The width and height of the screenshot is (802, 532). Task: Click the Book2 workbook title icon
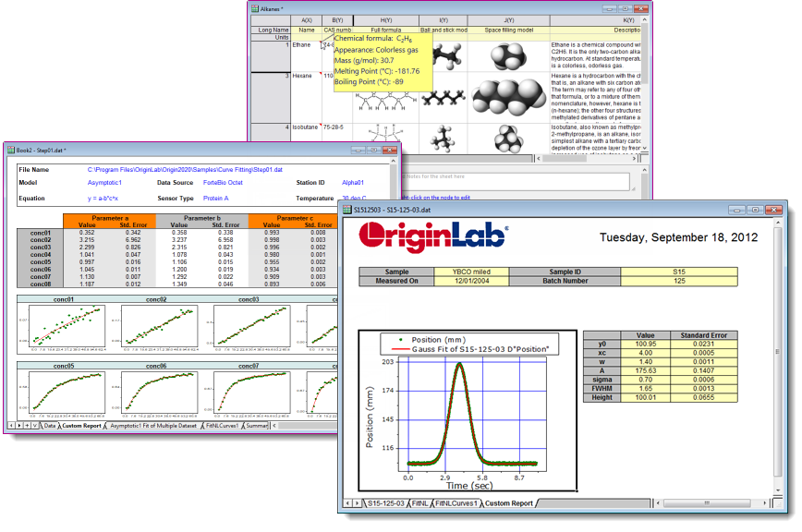click(x=11, y=151)
